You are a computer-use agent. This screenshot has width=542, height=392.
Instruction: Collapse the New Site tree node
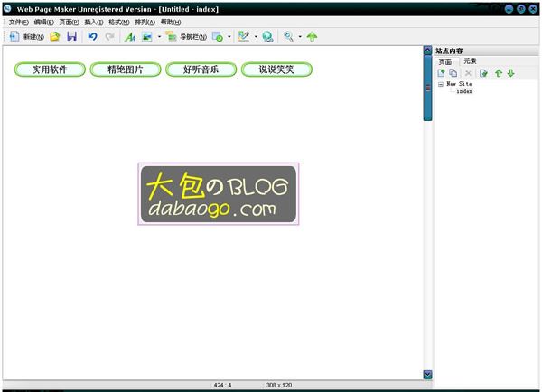441,84
